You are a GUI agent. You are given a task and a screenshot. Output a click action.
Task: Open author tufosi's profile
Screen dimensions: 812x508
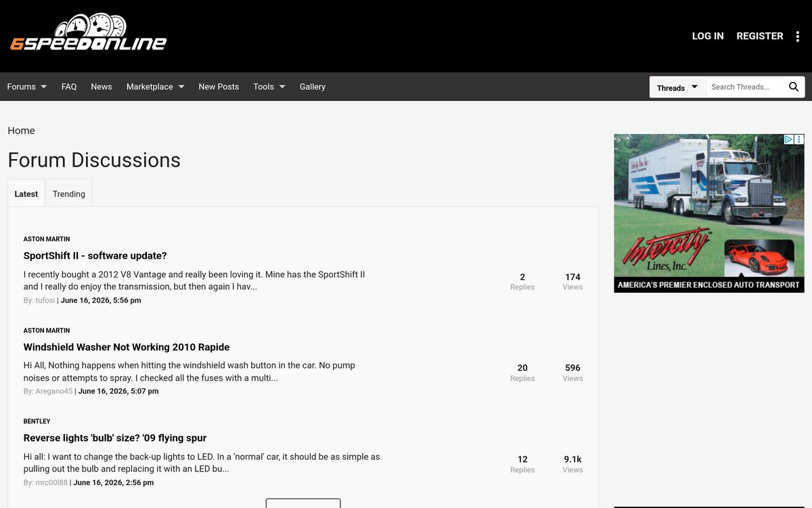click(45, 301)
